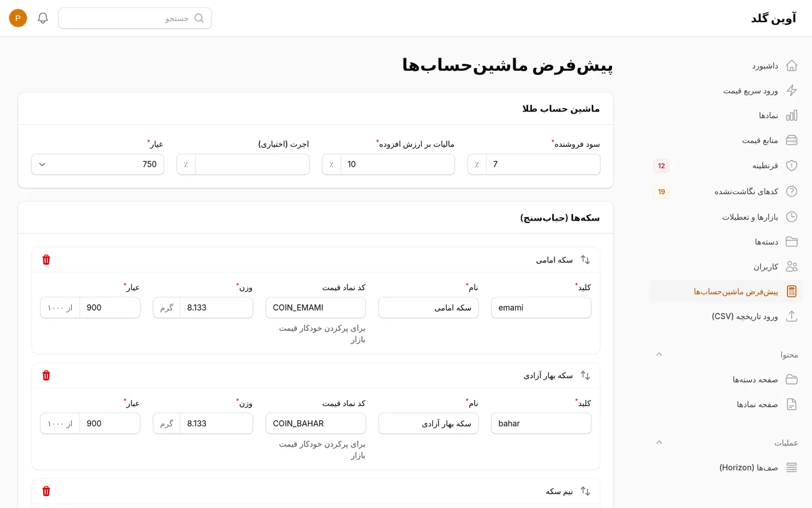Click عیار 900 field in سکه بهار آزادی card

[110, 423]
